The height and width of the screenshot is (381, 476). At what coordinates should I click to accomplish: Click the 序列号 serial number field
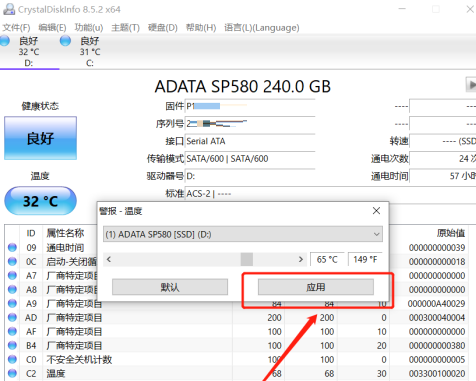coord(250,124)
